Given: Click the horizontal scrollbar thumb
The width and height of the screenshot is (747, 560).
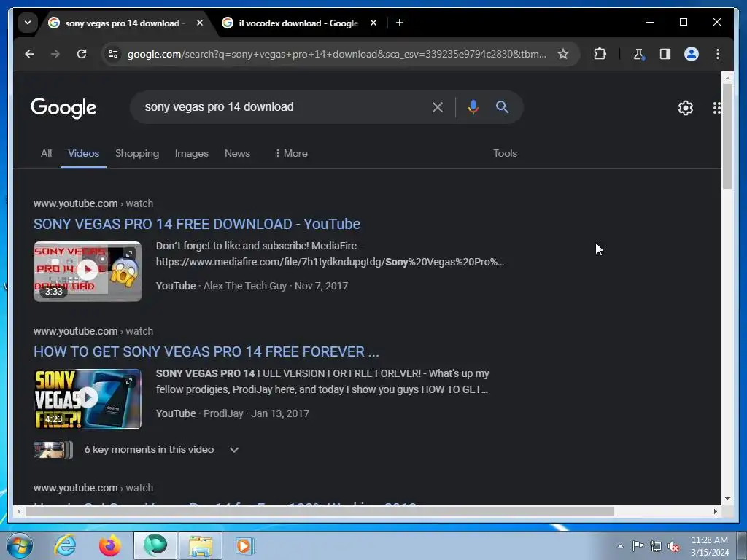Looking at the screenshot, I should tap(320, 511).
